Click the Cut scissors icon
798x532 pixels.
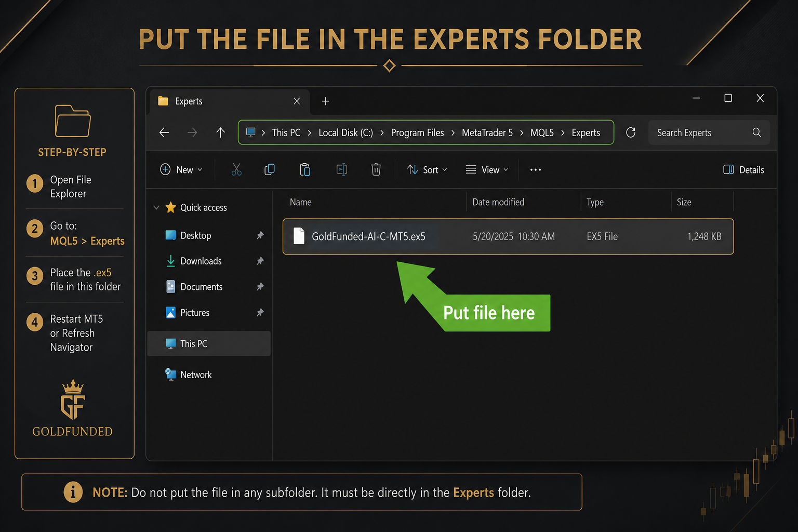[x=236, y=169]
